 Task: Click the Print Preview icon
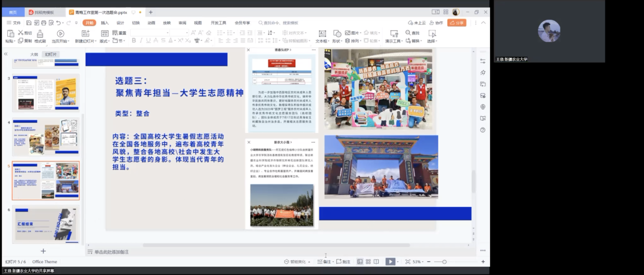pyautogui.click(x=51, y=23)
